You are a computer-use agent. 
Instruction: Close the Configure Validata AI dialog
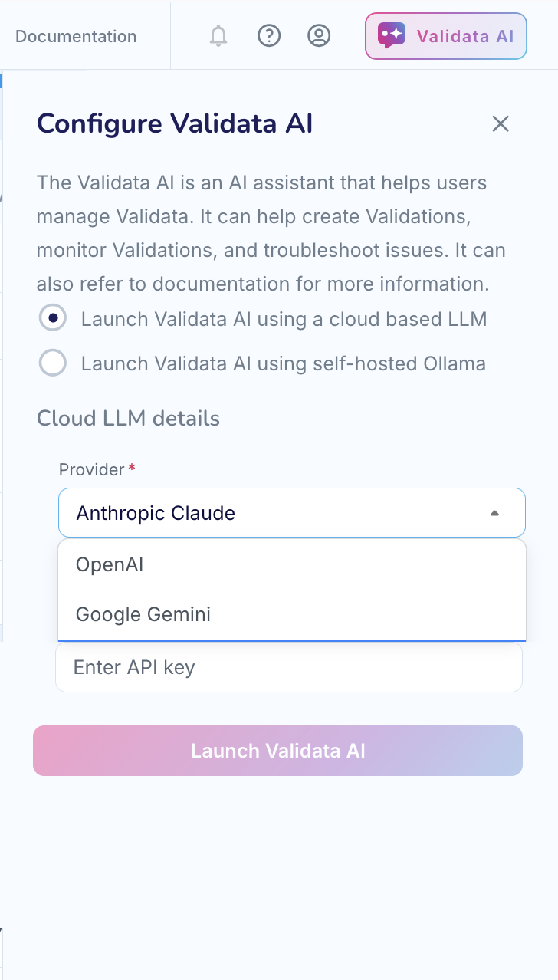click(x=501, y=123)
